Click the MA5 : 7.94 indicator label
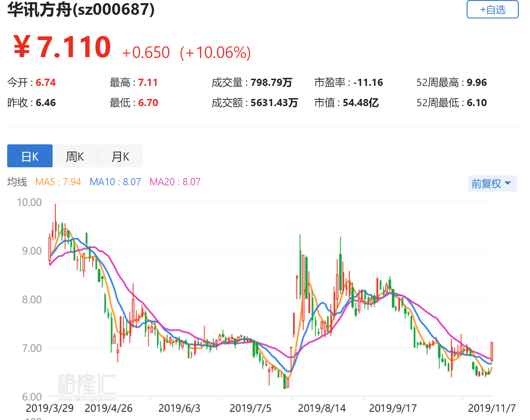 58,182
